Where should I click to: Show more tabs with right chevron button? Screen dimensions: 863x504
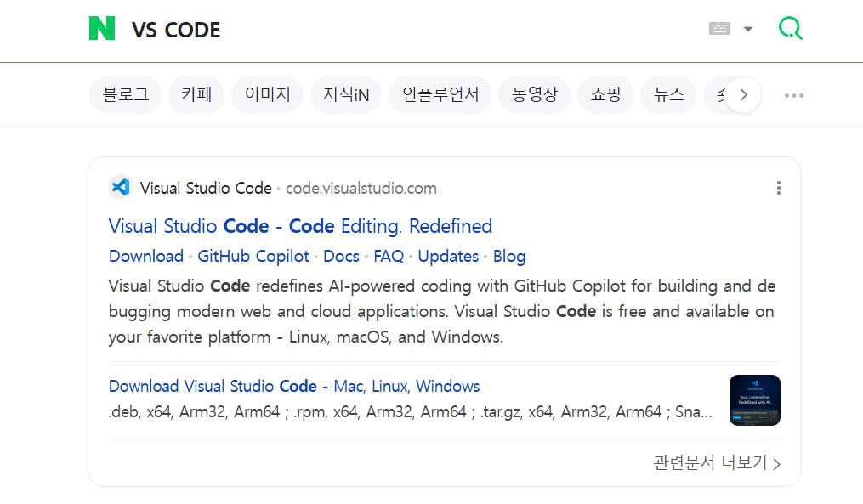click(x=744, y=94)
